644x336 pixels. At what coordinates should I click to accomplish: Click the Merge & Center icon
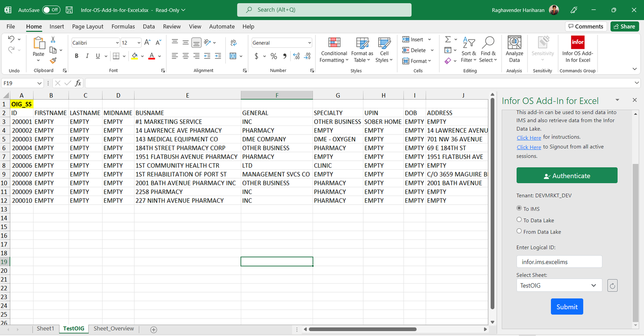pyautogui.click(x=233, y=56)
